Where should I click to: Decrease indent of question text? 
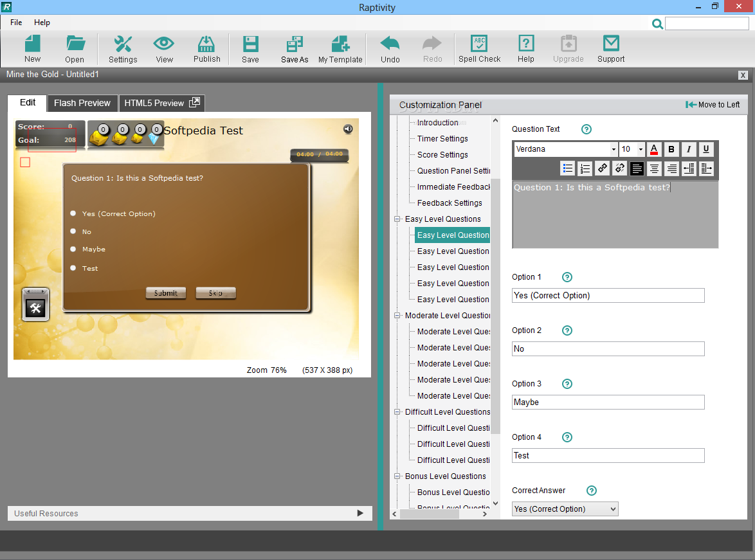coord(689,168)
